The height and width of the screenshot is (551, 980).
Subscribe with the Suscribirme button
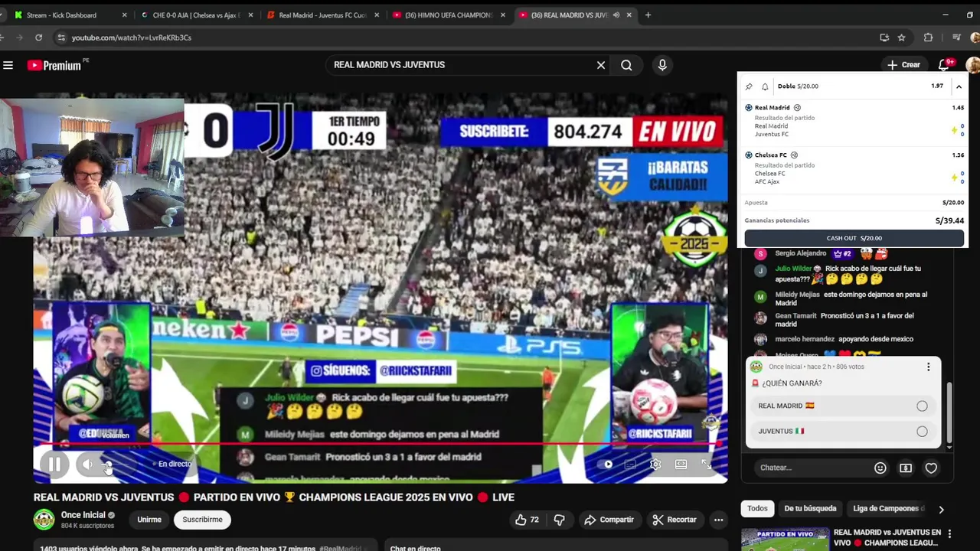pos(202,520)
